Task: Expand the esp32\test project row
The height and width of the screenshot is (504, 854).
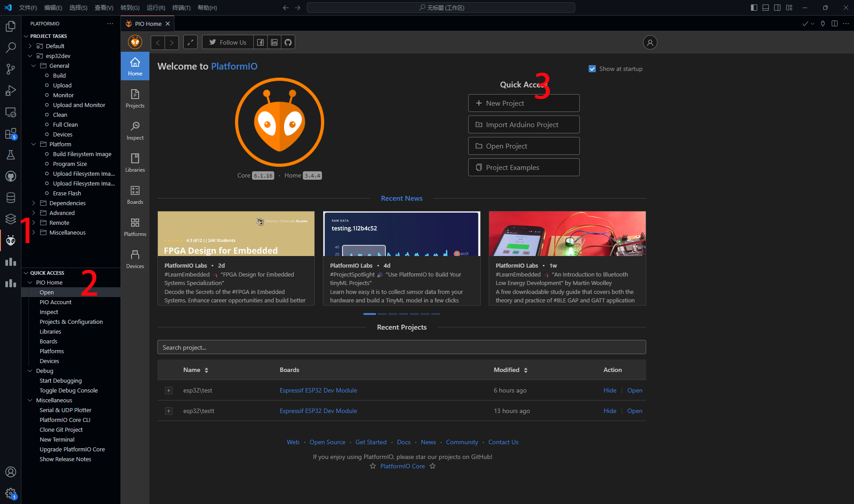Action: click(169, 390)
